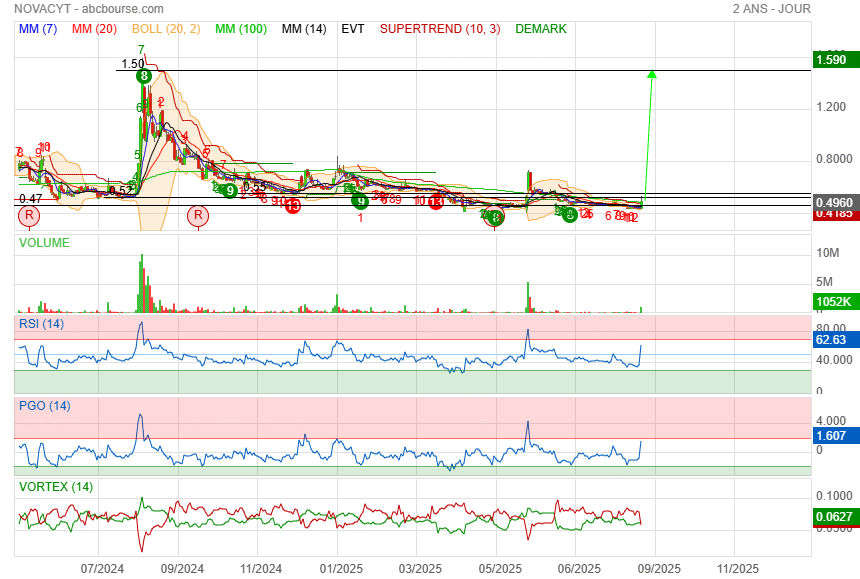This screenshot has height=579, width=860.
Task: Click the 0.1000 Vortex axis label
Action: (834, 496)
